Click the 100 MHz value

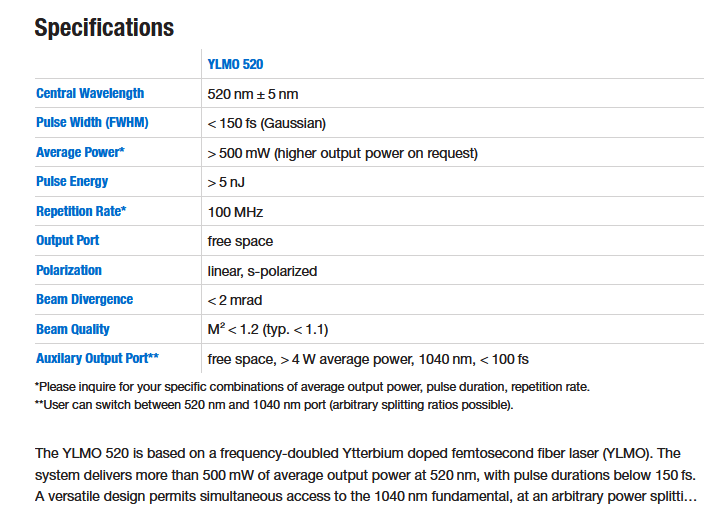(235, 212)
